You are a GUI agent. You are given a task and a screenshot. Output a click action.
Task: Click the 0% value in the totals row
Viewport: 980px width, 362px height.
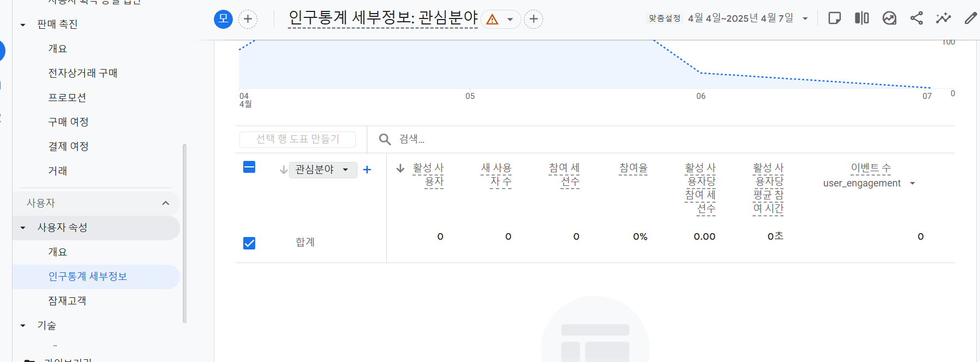[640, 236]
